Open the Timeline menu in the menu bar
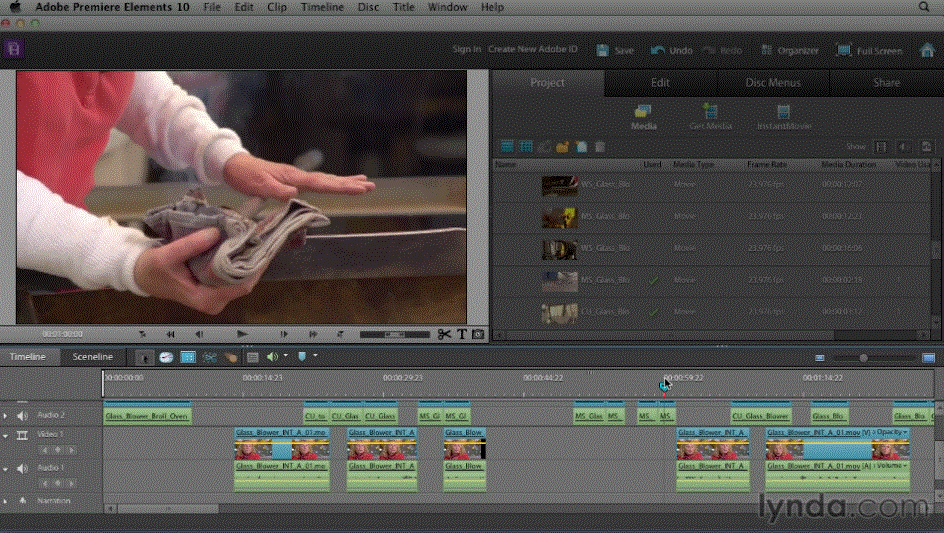Viewport: 944px width, 533px height. tap(322, 7)
